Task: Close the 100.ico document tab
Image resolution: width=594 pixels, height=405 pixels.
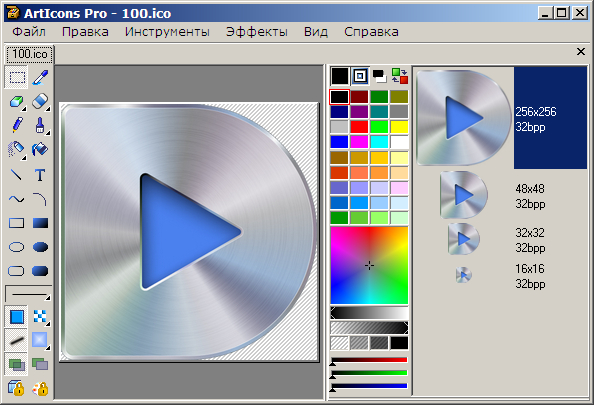Action: pos(580,52)
